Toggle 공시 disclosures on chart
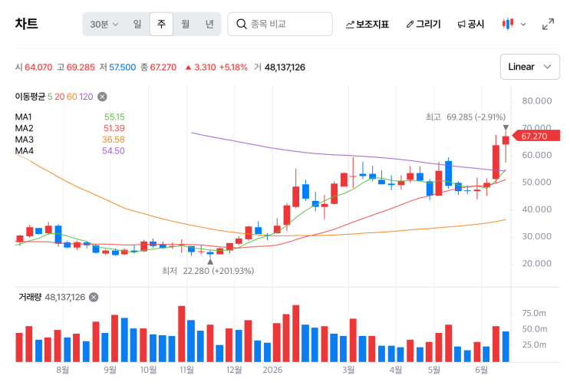The image size is (570, 392). (471, 25)
